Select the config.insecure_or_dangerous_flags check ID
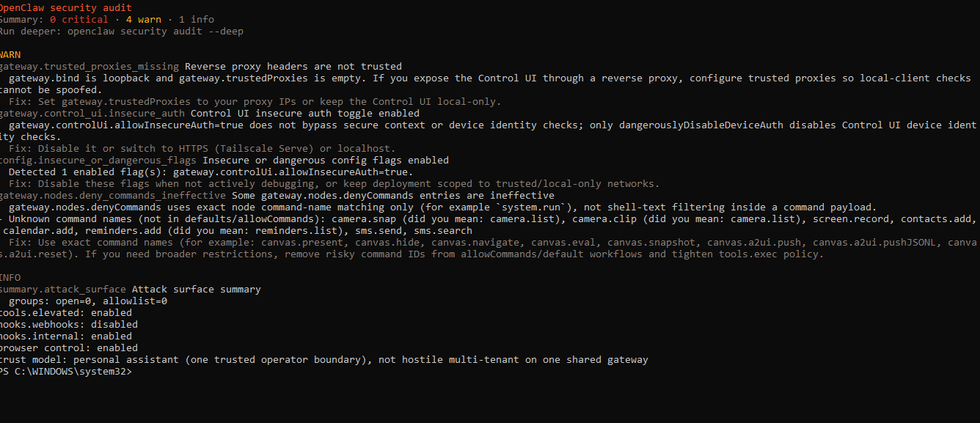Viewport: 980px width, 423px height. pyautogui.click(x=98, y=161)
